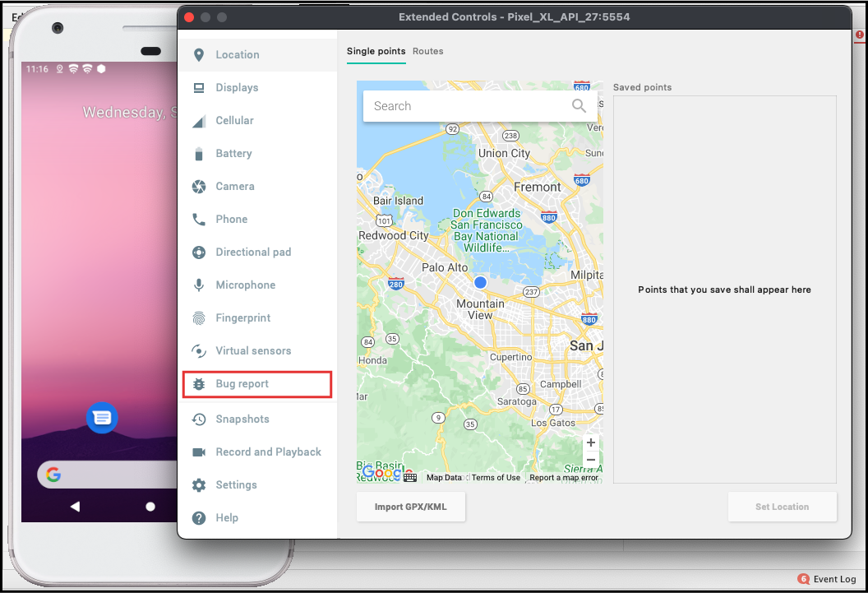This screenshot has height=593, width=868.
Task: Open the Settings label in sidebar
Action: 237,485
